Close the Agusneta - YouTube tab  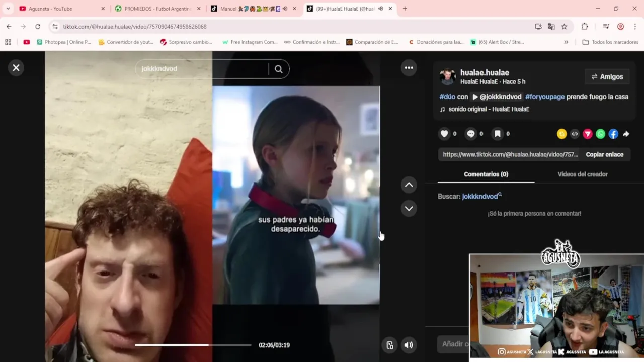pos(103,9)
